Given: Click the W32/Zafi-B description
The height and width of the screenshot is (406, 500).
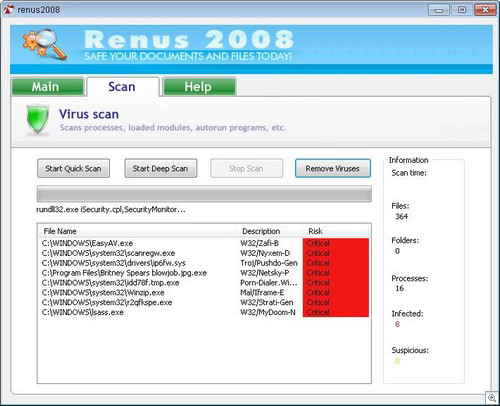Looking at the screenshot, I should [259, 243].
